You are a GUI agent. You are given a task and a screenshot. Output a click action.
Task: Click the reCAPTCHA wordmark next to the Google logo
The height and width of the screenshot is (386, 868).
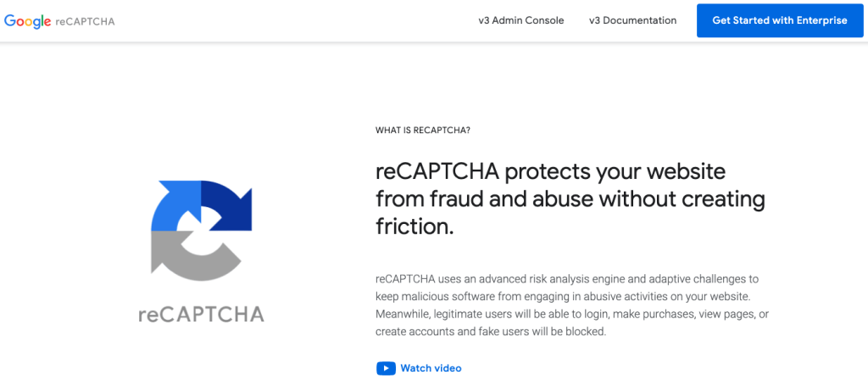coord(85,21)
